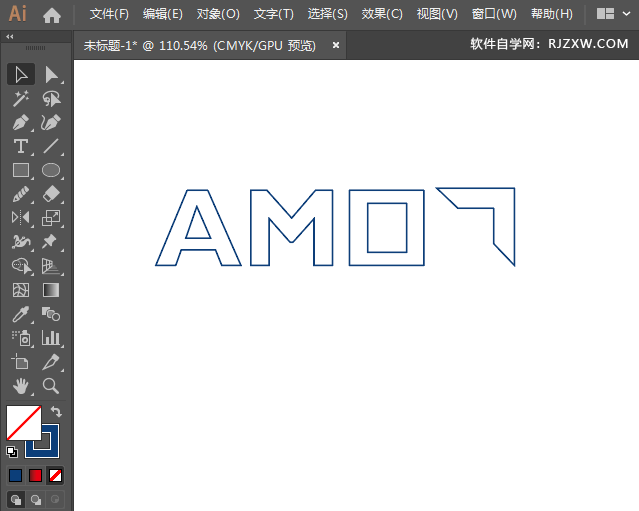Select the Eraser tool
This screenshot has width=639, height=511.
[51, 194]
